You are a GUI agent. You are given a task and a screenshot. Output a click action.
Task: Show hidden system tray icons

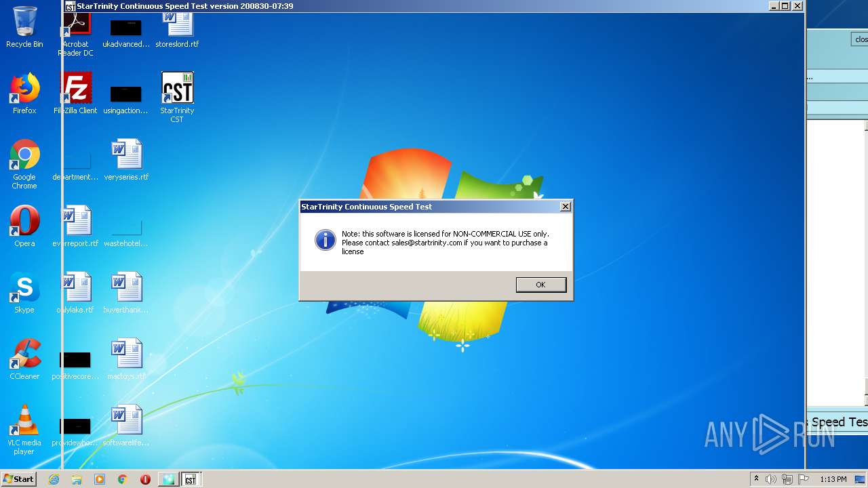tap(756, 479)
